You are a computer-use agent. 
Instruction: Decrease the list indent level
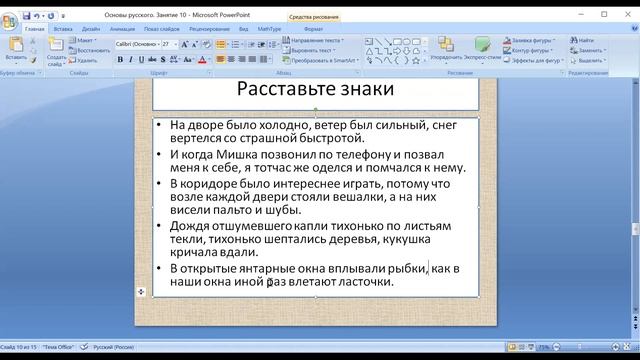(x=251, y=44)
